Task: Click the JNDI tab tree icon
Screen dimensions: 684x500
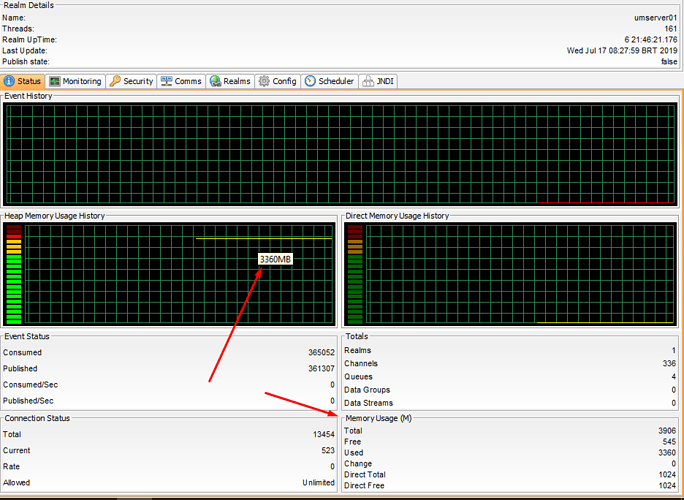Action: point(368,81)
